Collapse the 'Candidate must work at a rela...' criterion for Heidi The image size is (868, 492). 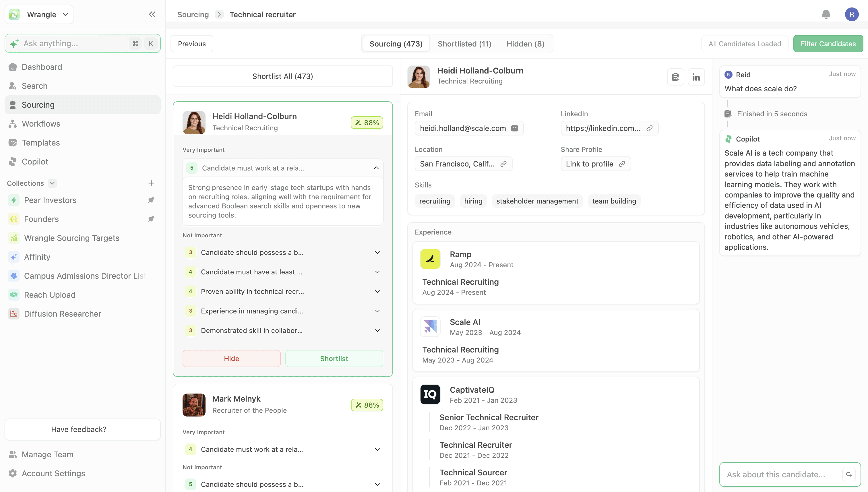[x=376, y=168]
